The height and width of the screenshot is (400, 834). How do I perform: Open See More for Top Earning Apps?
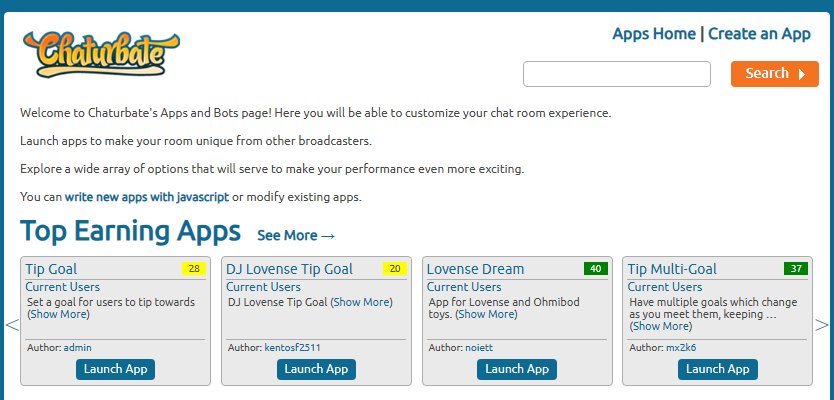point(296,235)
